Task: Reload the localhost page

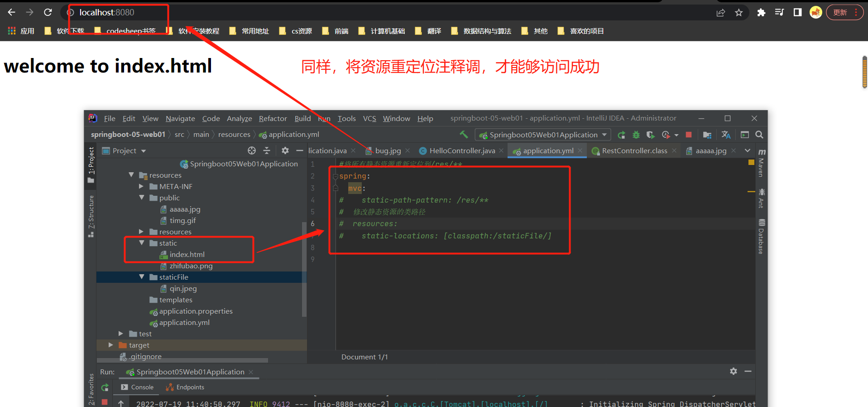Action: [x=48, y=12]
